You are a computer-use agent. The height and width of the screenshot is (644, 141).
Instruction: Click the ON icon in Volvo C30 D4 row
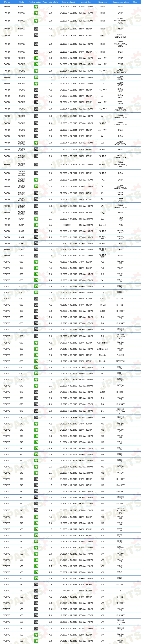pos(36,323)
